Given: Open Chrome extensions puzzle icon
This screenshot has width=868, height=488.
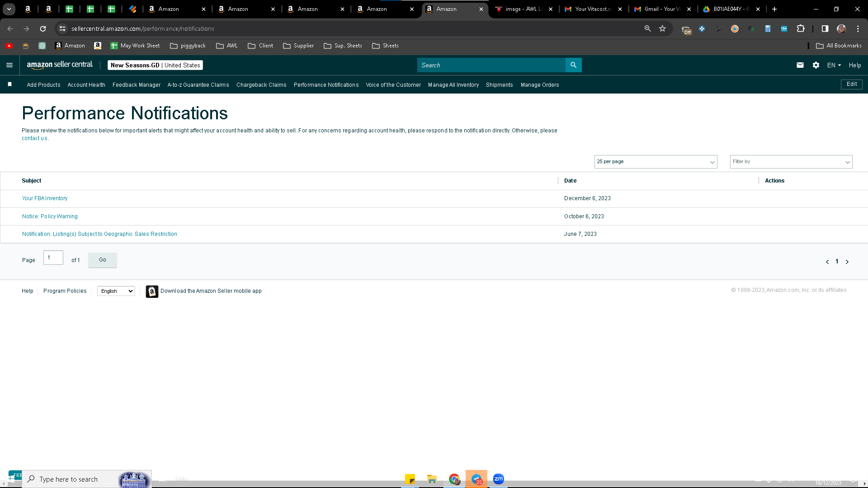Looking at the screenshot, I should pyautogui.click(x=801, y=28).
